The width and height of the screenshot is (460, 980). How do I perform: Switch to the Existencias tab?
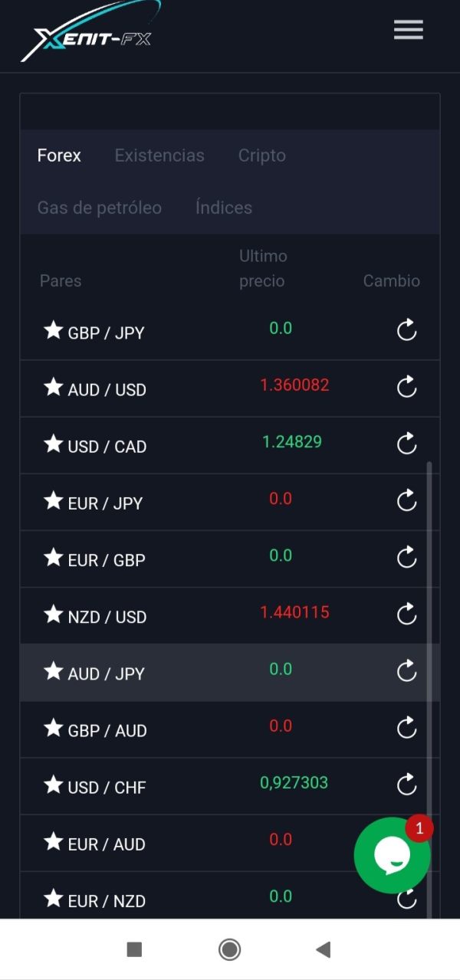159,156
